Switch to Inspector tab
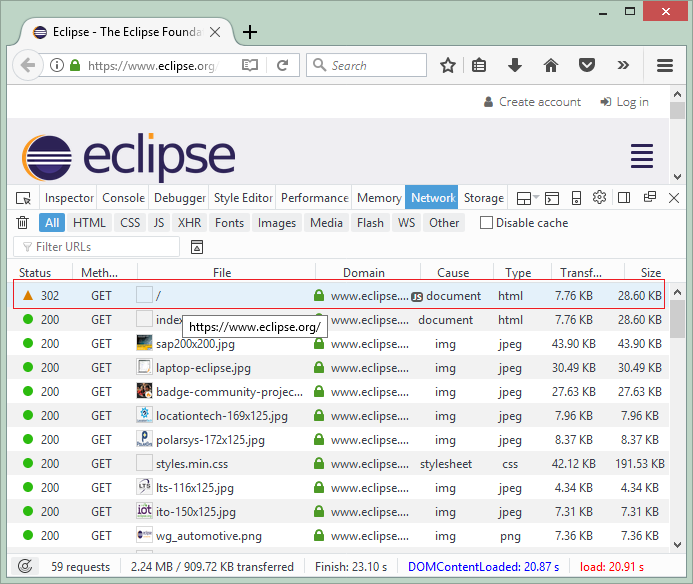The width and height of the screenshot is (693, 584). pyautogui.click(x=69, y=198)
